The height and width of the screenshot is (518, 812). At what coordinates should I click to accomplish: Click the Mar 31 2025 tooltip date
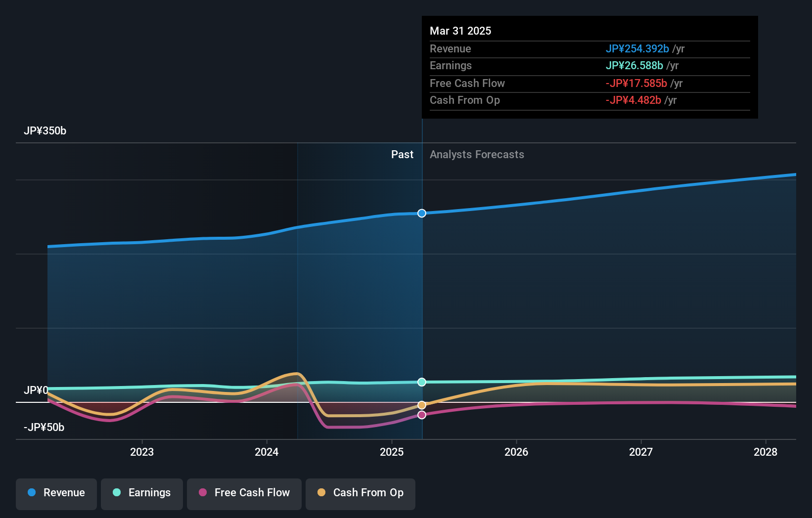coord(460,31)
